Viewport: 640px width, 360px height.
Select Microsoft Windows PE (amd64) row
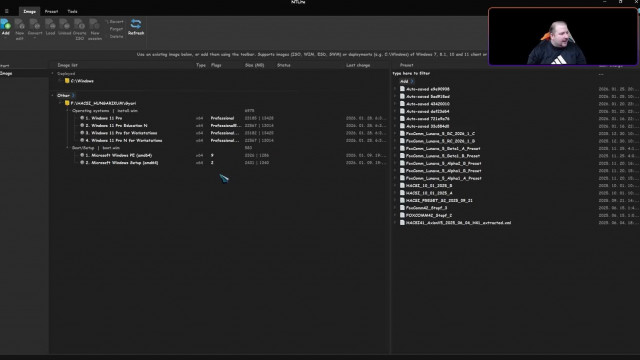(x=119, y=155)
